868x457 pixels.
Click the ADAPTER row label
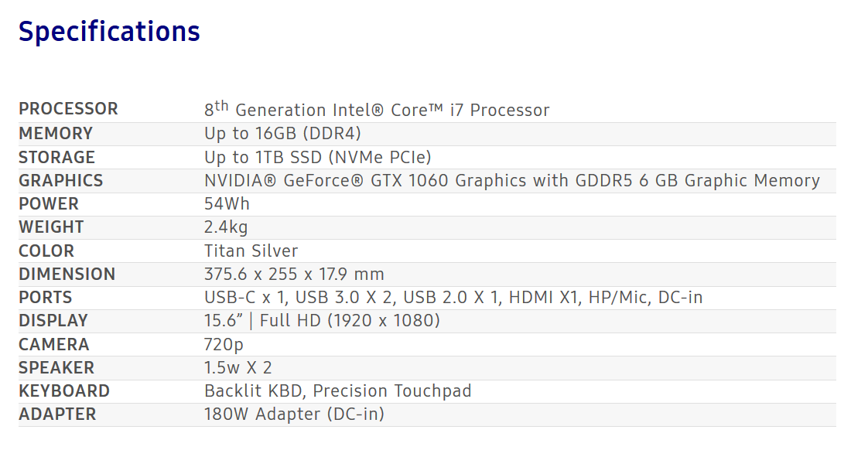click(57, 414)
